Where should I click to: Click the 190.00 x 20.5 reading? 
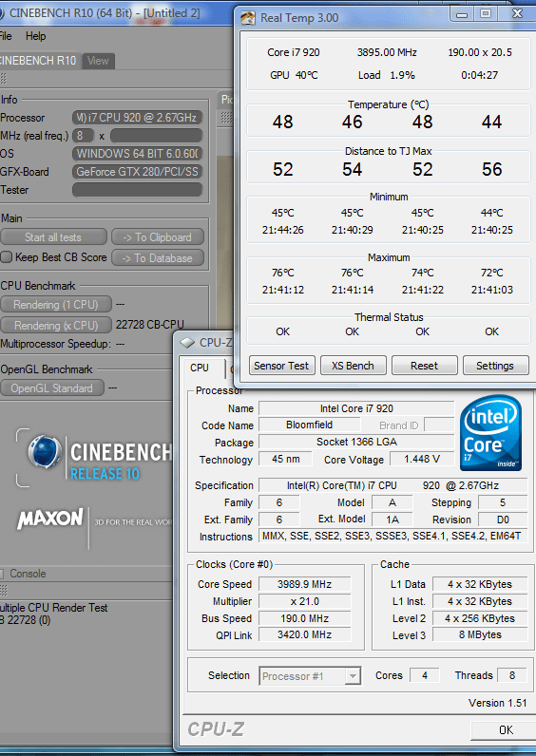click(480, 52)
